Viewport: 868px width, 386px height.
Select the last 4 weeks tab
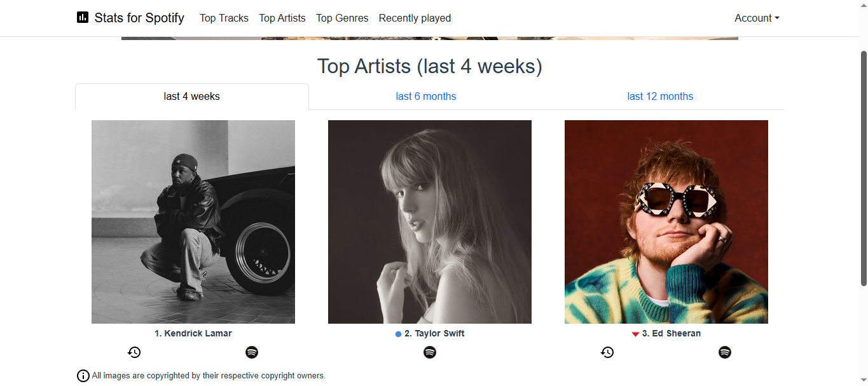click(x=191, y=96)
